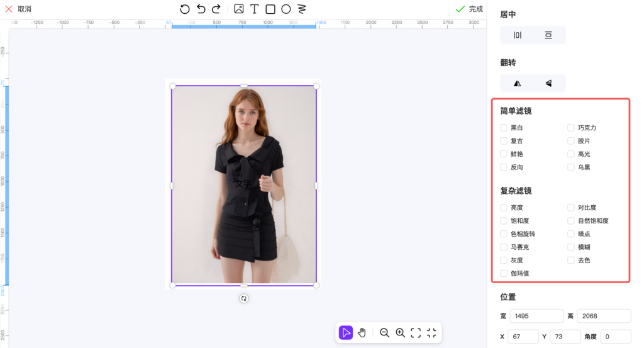Select the Rectangle shape tool
Screen dimensions: 644x348
(270, 9)
